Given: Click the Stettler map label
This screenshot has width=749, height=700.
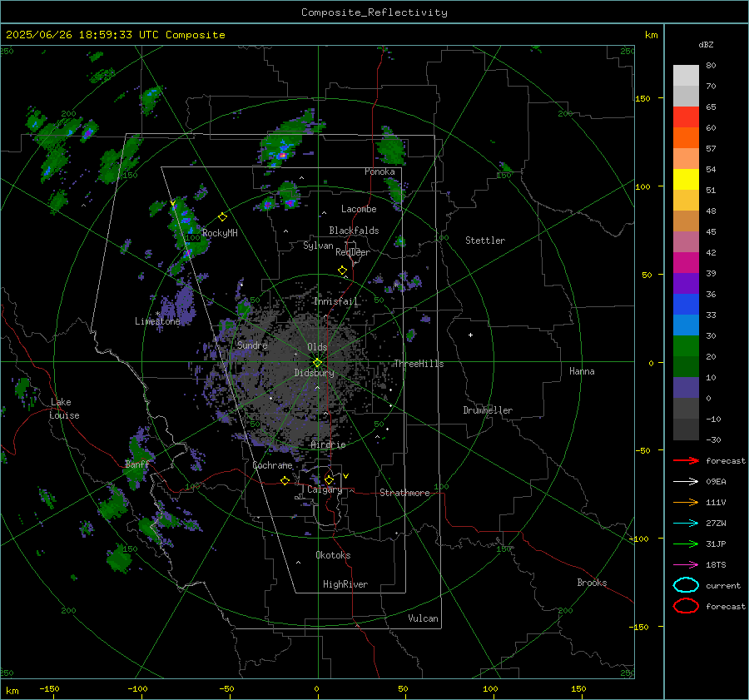Looking at the screenshot, I should coord(485,241).
